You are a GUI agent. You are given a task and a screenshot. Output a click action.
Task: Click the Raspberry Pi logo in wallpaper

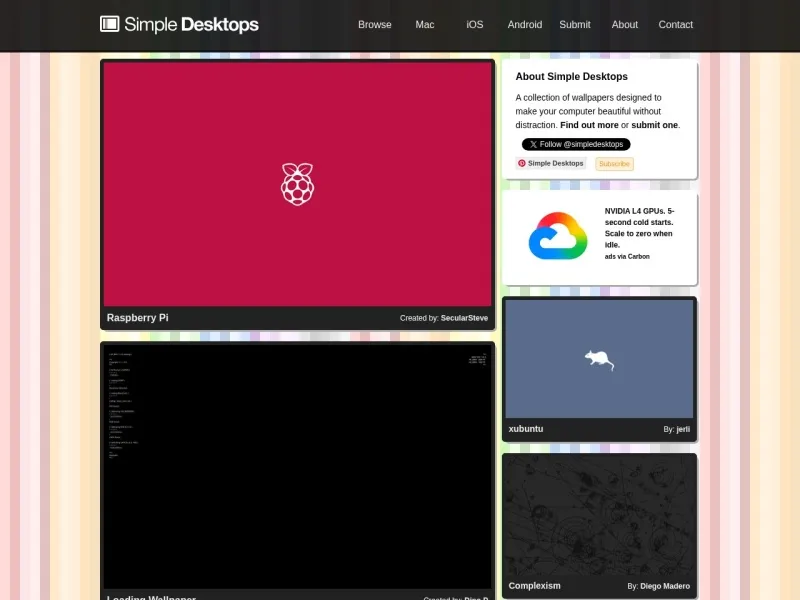tap(297, 184)
